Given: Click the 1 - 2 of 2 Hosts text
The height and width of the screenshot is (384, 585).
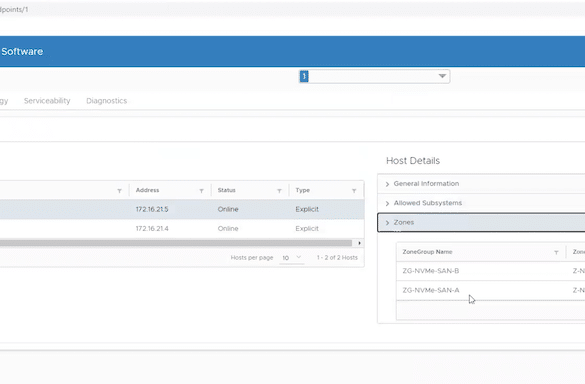Looking at the screenshot, I should (x=337, y=257).
